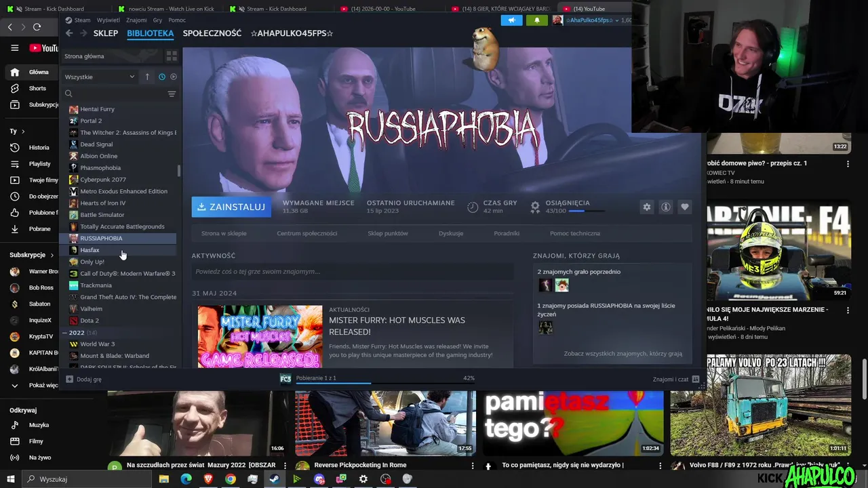The width and height of the screenshot is (868, 488).
Task: Select Trackmania in the library list
Action: (118, 285)
